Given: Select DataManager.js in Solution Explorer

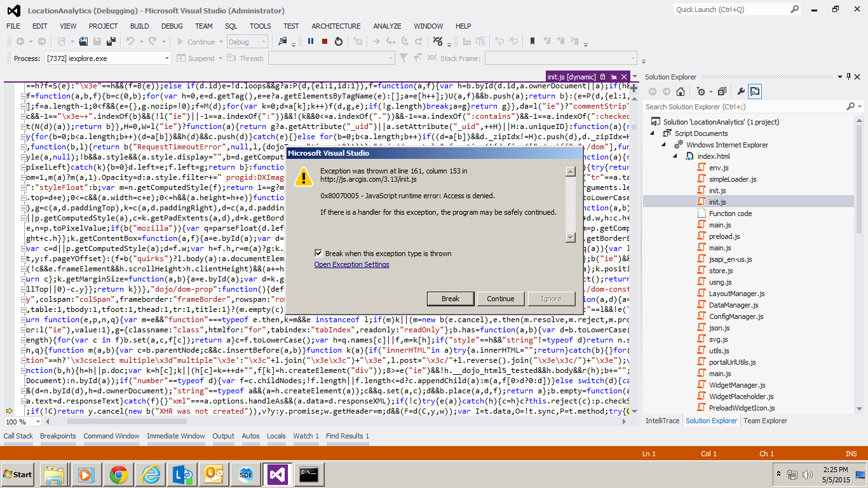Looking at the screenshot, I should point(734,305).
